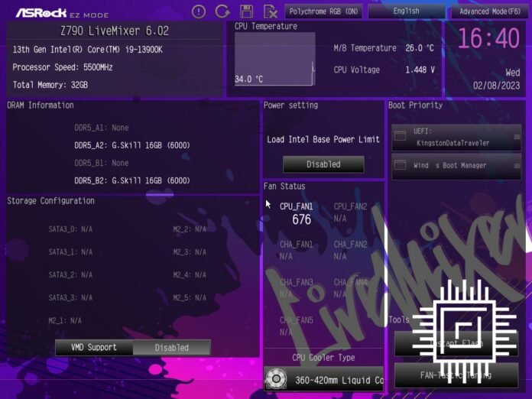
Task: Select the CPU_FAN1 speed reading
Action: tap(301, 219)
